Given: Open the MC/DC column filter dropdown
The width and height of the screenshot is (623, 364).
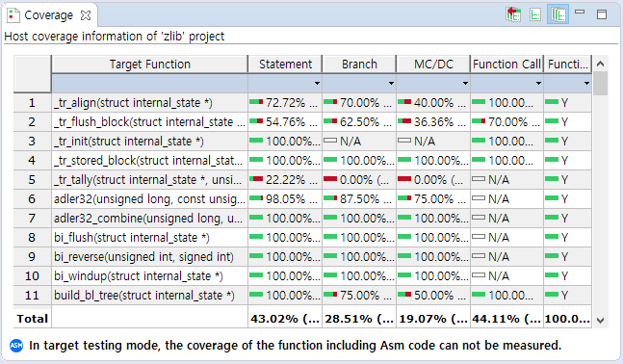Looking at the screenshot, I should (x=465, y=84).
